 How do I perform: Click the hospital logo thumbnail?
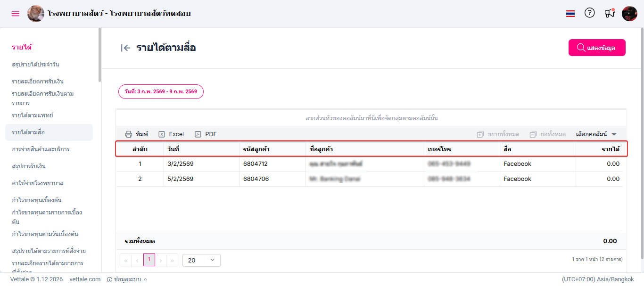coord(36,14)
